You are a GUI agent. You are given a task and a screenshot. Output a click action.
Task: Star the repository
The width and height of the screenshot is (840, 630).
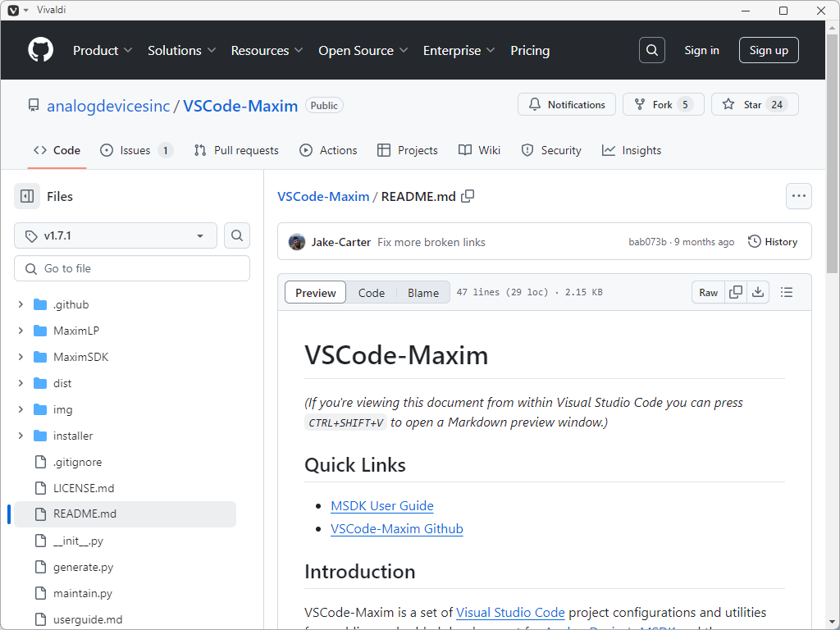point(755,104)
